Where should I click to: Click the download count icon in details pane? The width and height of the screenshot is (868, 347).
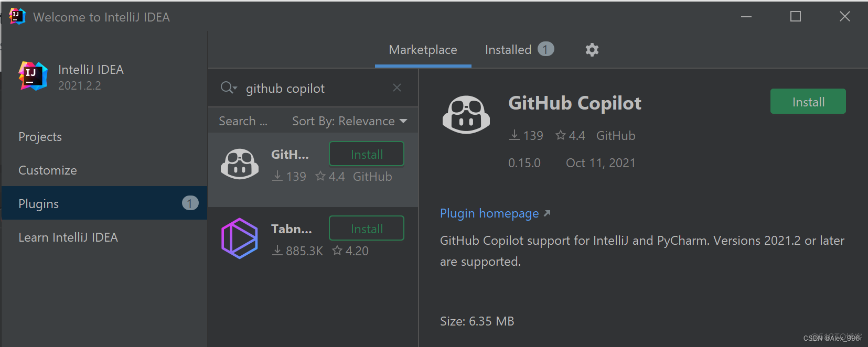515,135
